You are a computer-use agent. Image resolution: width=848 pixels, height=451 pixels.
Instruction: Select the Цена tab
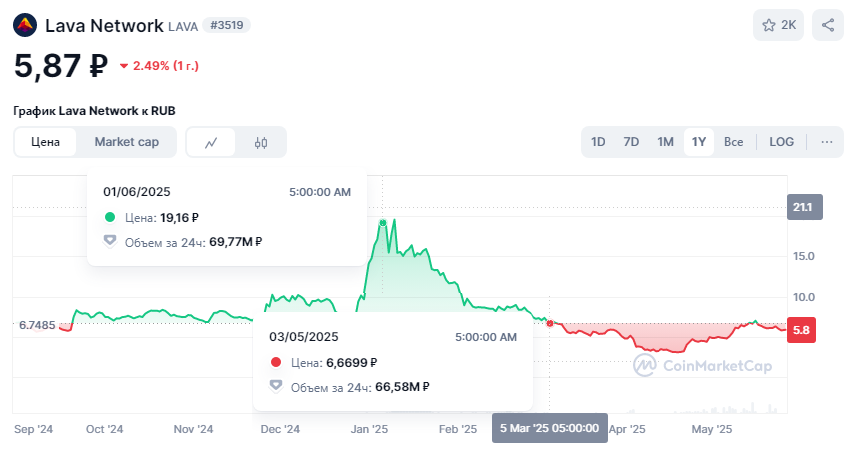click(45, 142)
